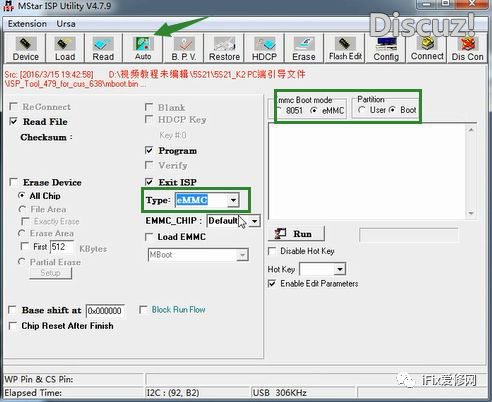Open the Extension menu

pyautogui.click(x=27, y=24)
